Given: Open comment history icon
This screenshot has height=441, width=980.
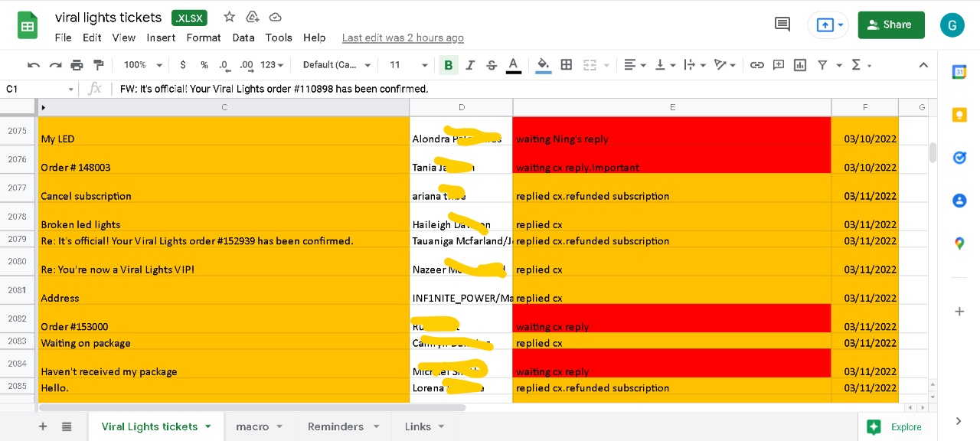Looking at the screenshot, I should [782, 24].
